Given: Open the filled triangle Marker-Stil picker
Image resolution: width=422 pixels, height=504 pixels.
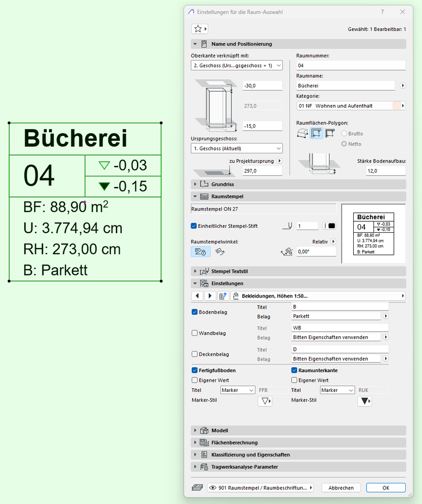Looking at the screenshot, I should [365, 401].
